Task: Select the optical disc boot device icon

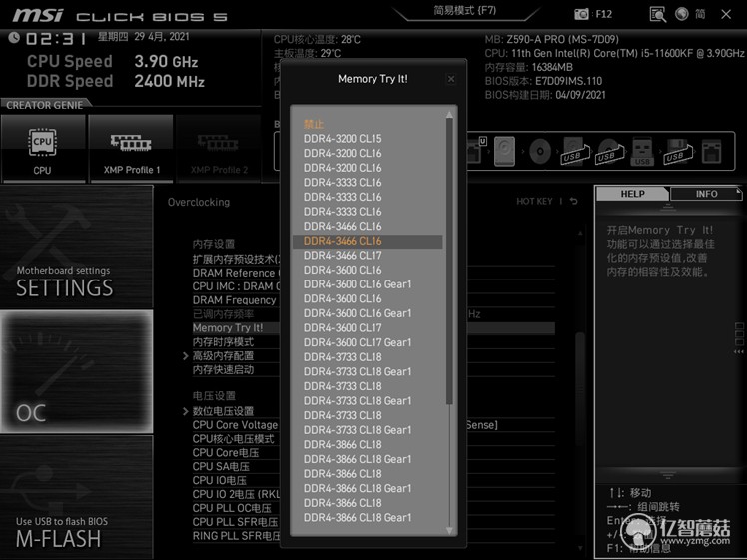Action: pos(540,152)
